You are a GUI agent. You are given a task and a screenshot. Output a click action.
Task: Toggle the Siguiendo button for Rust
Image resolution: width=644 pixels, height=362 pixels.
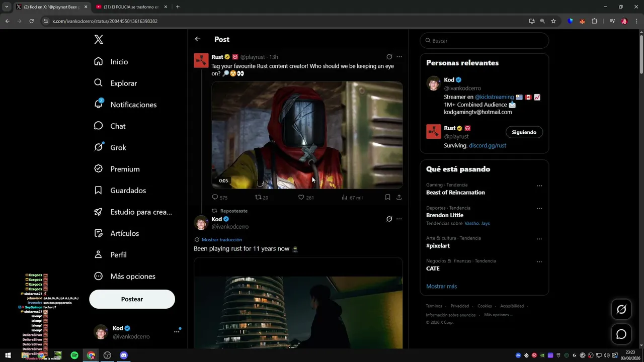tap(524, 132)
